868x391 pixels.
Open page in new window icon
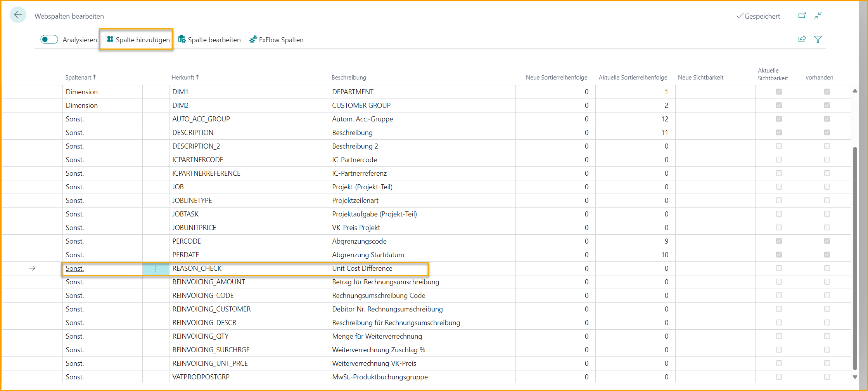[802, 16]
